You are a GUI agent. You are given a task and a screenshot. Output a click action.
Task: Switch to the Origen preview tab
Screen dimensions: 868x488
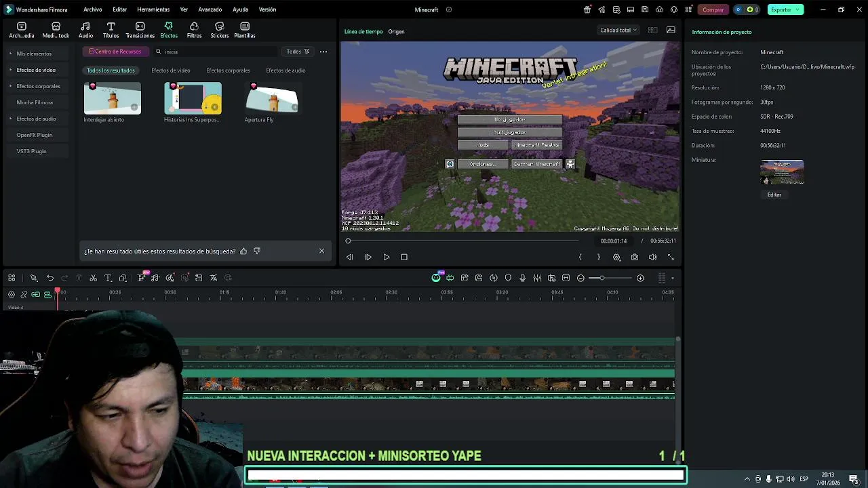tap(396, 32)
